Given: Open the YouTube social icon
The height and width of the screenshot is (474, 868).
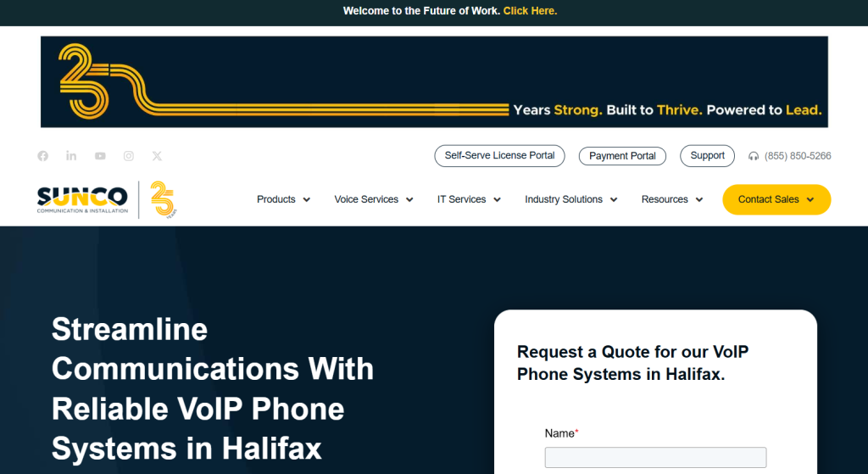Looking at the screenshot, I should coord(100,156).
